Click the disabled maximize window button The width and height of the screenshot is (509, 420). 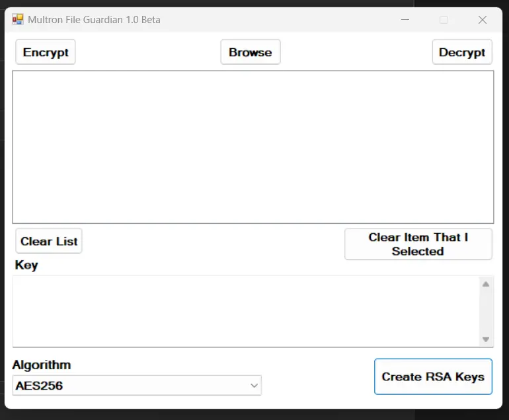(444, 19)
